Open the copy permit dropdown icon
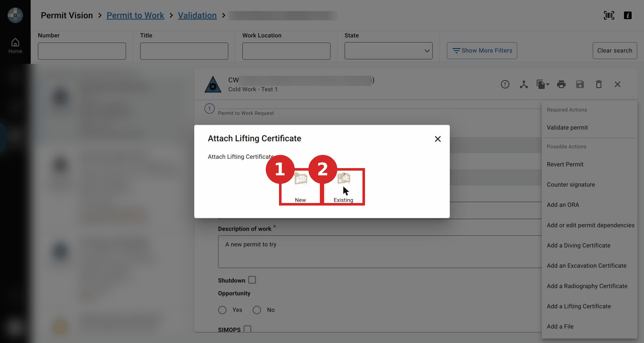 [x=543, y=84]
